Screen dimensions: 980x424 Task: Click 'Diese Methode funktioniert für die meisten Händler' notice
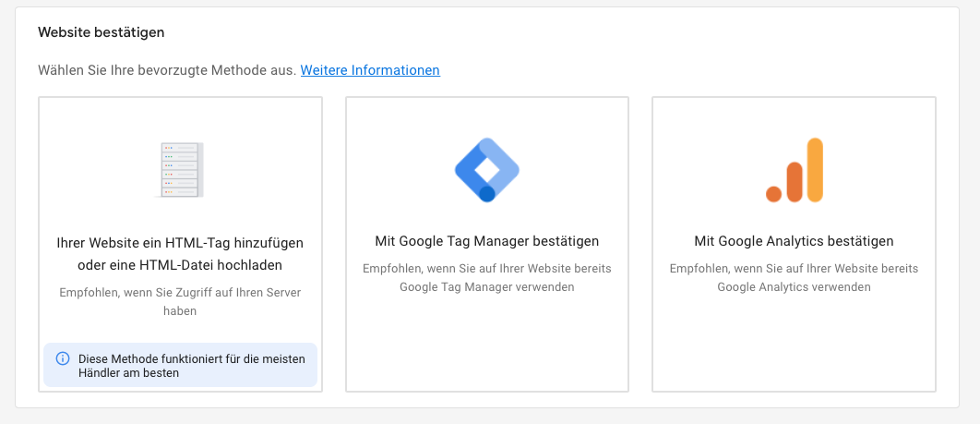(x=181, y=366)
